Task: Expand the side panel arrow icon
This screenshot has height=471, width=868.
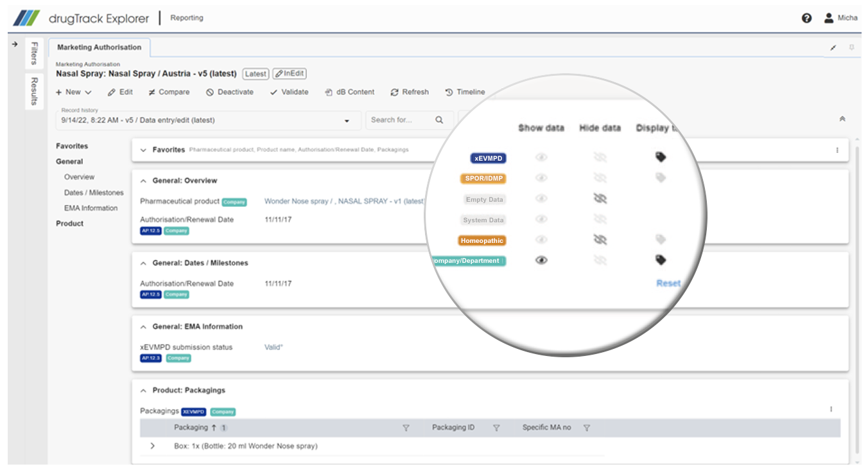Action: click(x=15, y=44)
